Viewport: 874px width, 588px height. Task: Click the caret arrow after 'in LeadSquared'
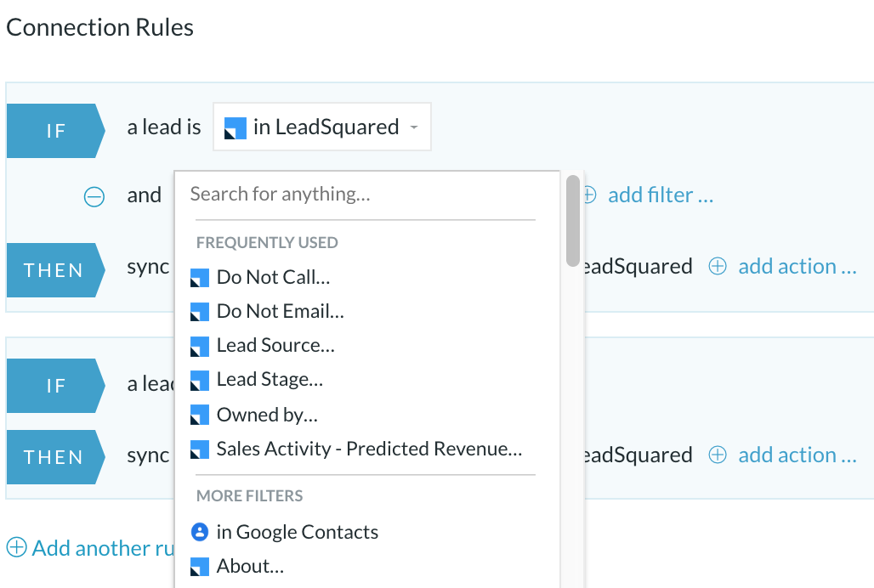(414, 127)
